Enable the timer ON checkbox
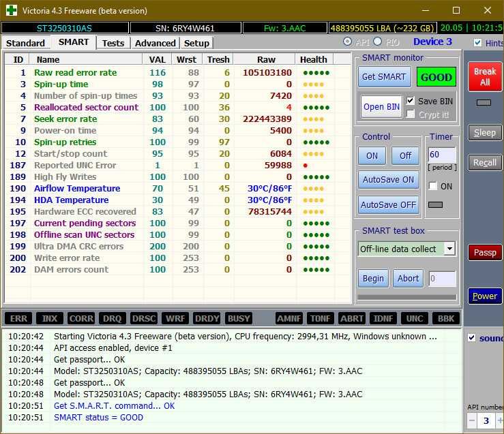The height and width of the screenshot is (434, 504). pos(433,186)
